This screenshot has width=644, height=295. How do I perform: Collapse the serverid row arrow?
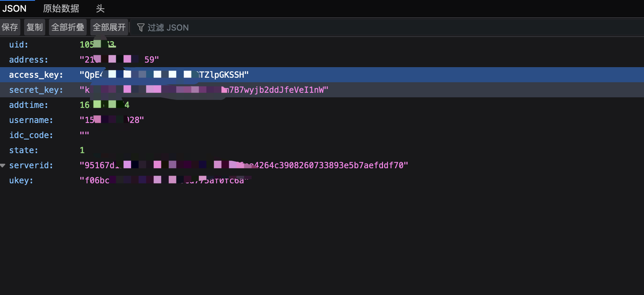coord(3,165)
